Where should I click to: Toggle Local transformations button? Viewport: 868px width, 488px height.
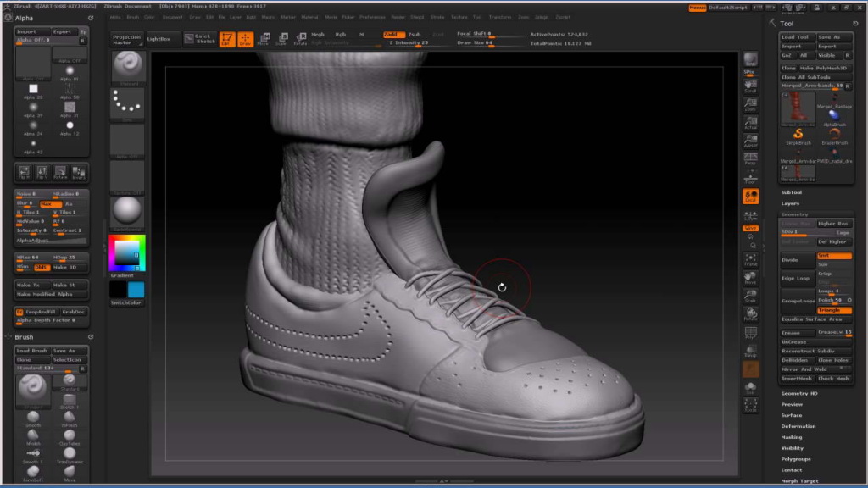(751, 196)
